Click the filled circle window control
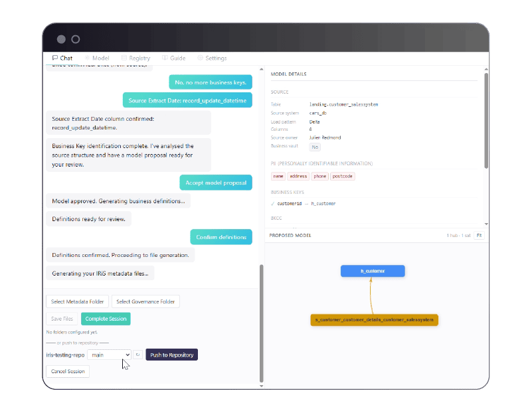This screenshot has height=413, width=532. coord(61,39)
